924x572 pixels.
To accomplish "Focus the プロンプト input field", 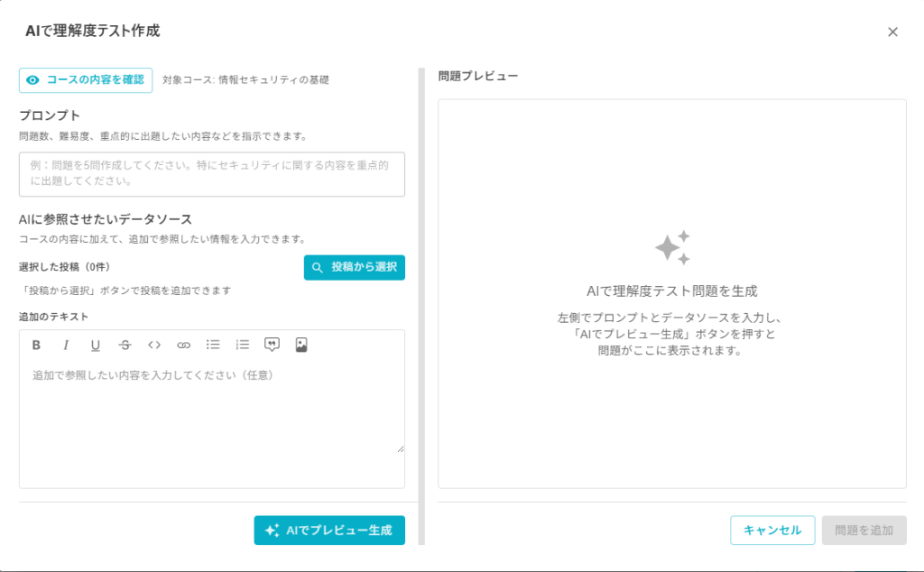I will tap(211, 174).
